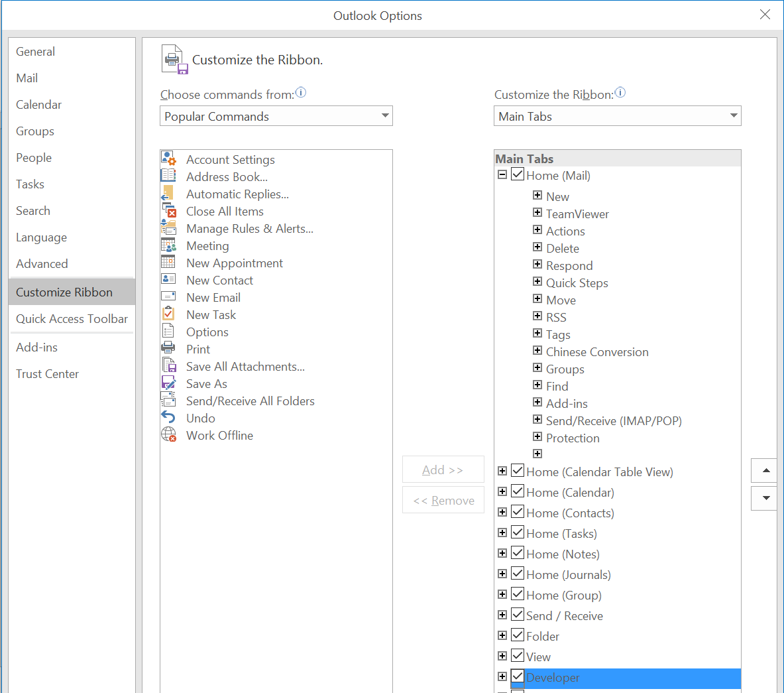Select the Work Offline globe icon
784x693 pixels.
(168, 435)
